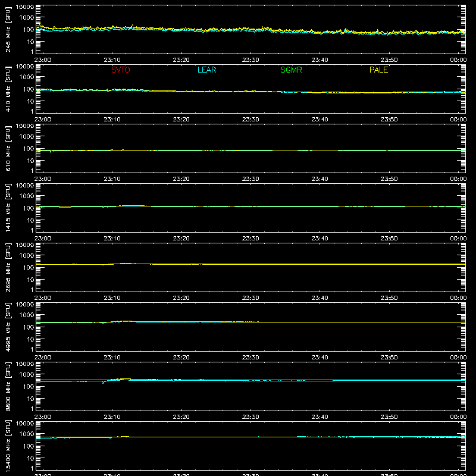Screen dimensions: 476x476
Task: Select the 4995 MHz [SFU] axis title
Action: (x=8, y=327)
